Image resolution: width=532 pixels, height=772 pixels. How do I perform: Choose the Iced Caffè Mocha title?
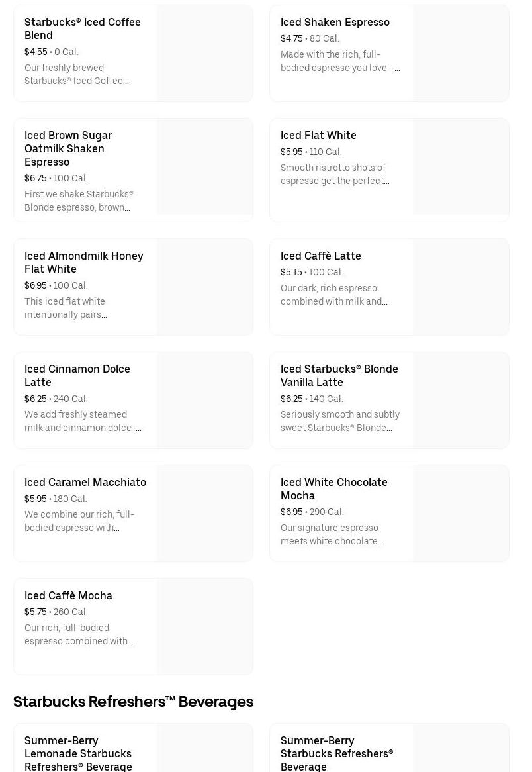(x=68, y=595)
